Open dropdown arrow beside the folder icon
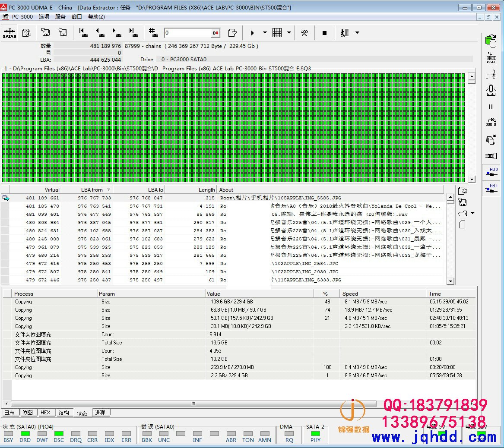Viewport: 504px width, 448px height. click(x=473, y=213)
